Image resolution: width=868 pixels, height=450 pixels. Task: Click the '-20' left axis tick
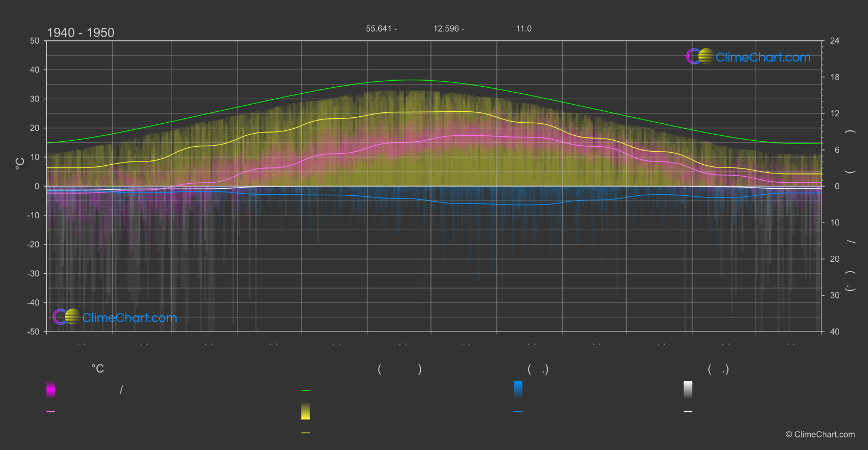pyautogui.click(x=34, y=244)
